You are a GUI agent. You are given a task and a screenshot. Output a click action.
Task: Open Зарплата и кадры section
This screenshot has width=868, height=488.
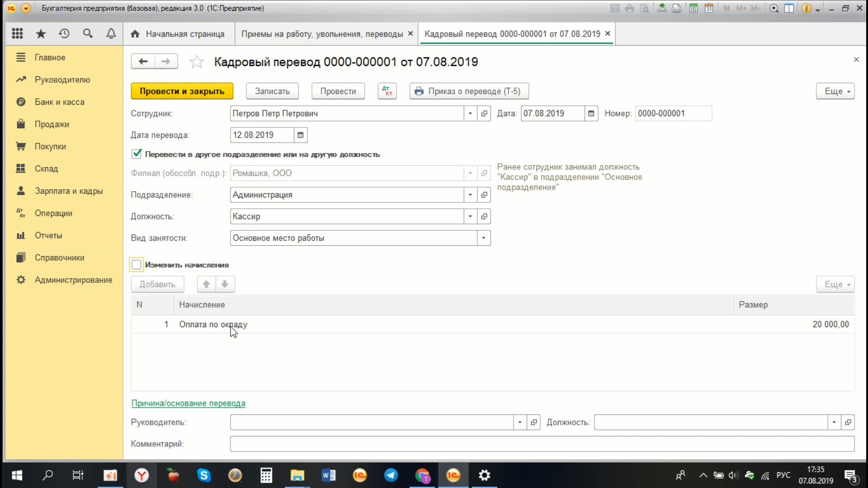(68, 191)
